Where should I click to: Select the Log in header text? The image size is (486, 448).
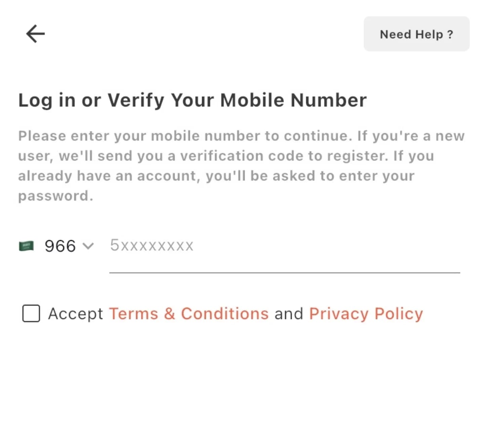192,100
